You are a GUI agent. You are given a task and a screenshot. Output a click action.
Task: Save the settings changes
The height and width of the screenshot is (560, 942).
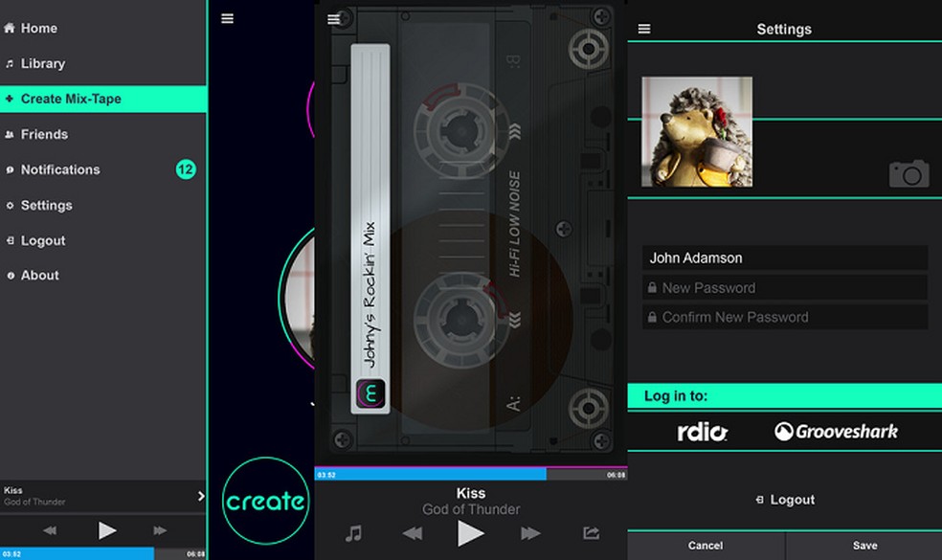[x=863, y=545]
